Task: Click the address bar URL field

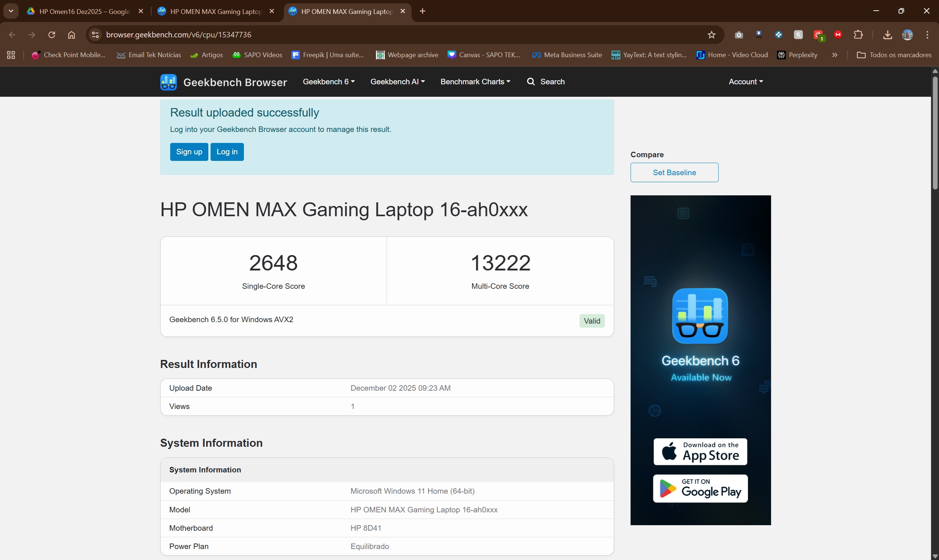Action: (x=377, y=35)
